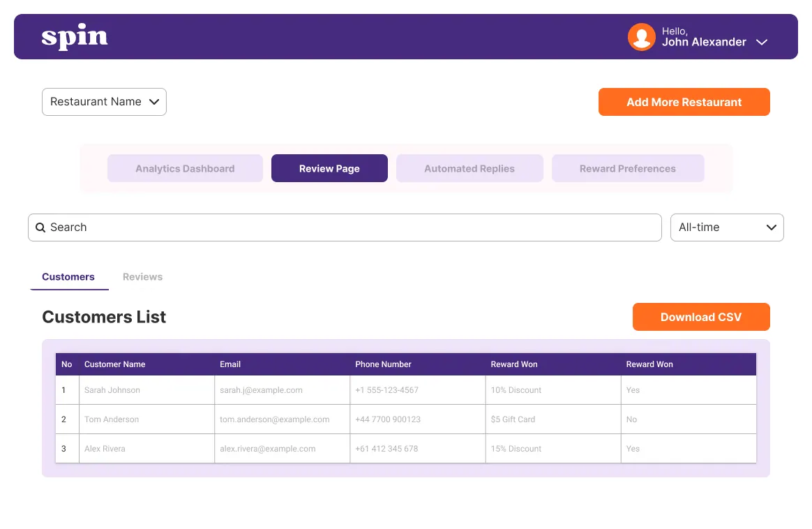Screen dimensions: 812x529
Task: Click the 15% Discount reward cell
Action: click(553, 449)
